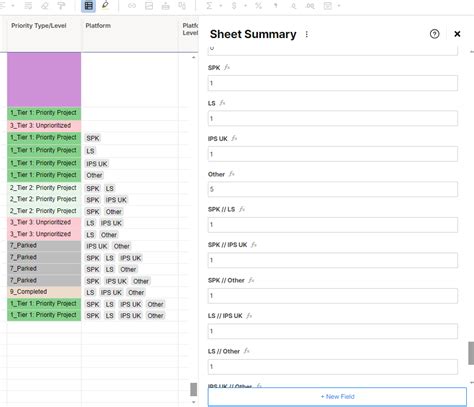The width and height of the screenshot is (474, 407).
Task: Click the SPK summary value field
Action: click(333, 83)
